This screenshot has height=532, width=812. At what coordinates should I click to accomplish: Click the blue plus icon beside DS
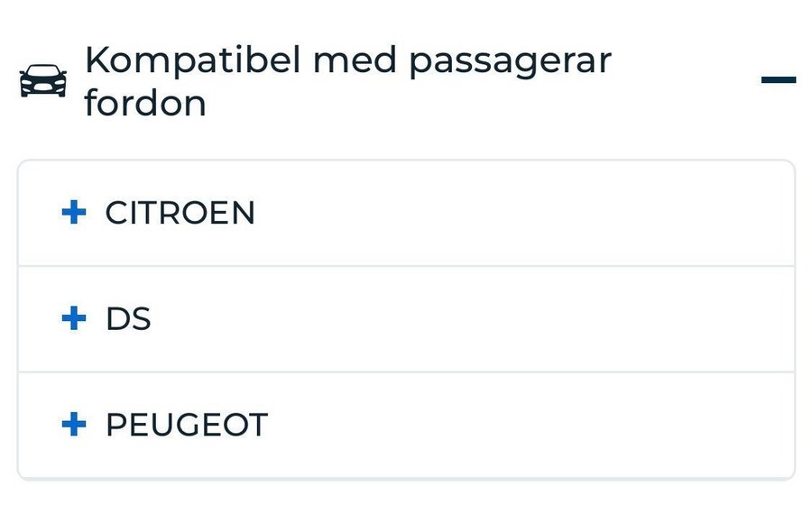[74, 318]
